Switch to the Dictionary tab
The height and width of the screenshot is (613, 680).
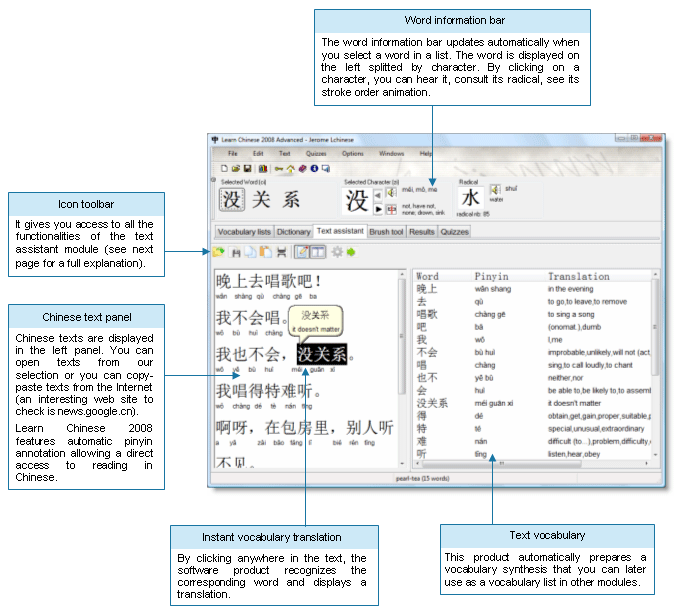point(294,232)
